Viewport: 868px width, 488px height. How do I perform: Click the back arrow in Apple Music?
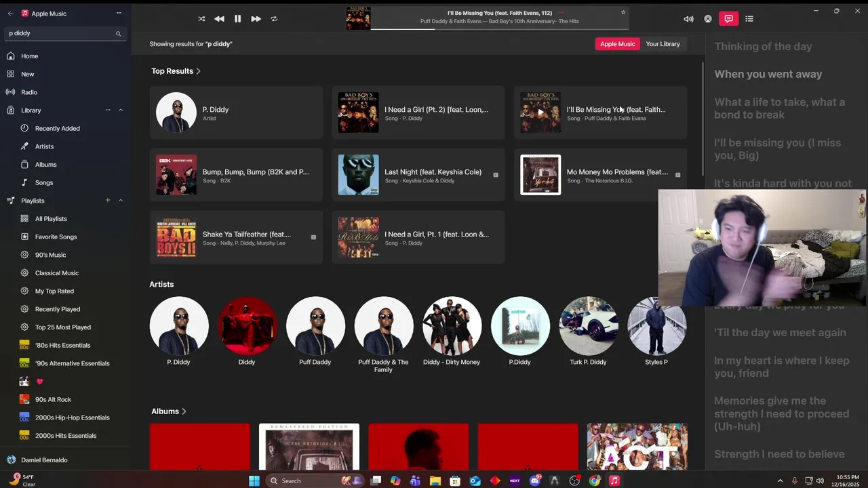pyautogui.click(x=10, y=13)
